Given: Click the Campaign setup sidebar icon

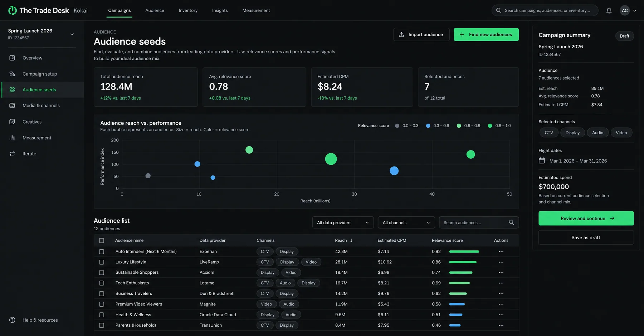Looking at the screenshot, I should tap(12, 74).
